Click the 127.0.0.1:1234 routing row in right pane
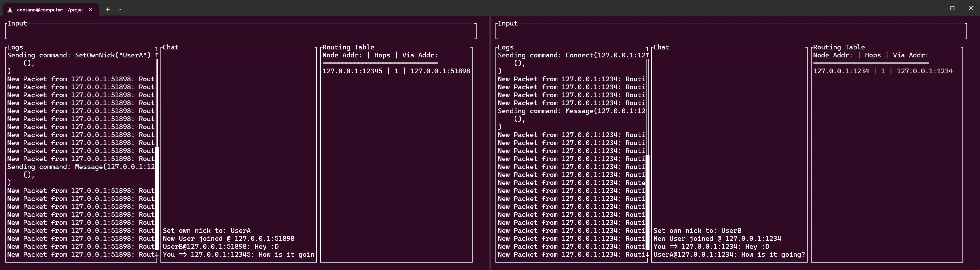The height and width of the screenshot is (270, 980). point(883,71)
